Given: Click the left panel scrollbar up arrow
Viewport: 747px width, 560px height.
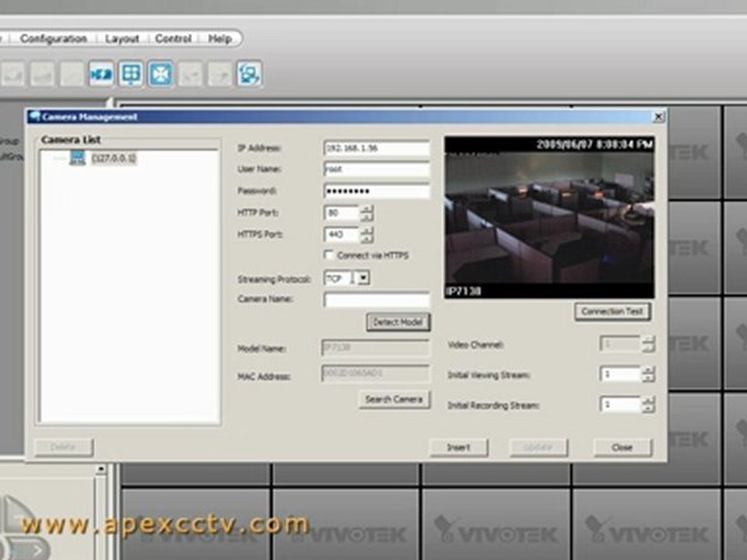Looking at the screenshot, I should coord(100,470).
